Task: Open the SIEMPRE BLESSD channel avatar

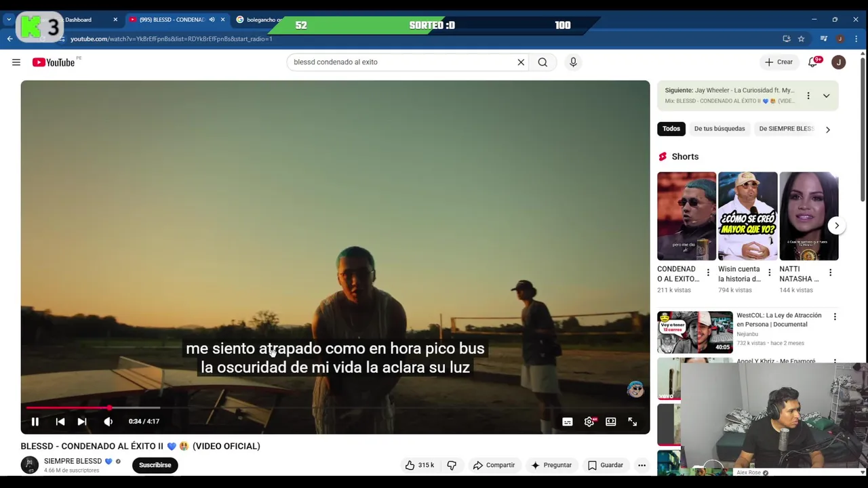Action: [x=29, y=465]
